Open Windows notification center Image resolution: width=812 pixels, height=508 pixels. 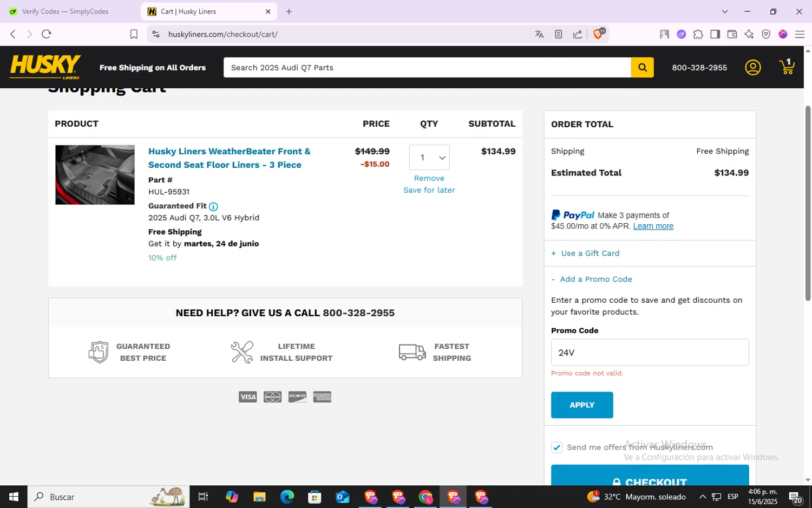click(x=795, y=497)
